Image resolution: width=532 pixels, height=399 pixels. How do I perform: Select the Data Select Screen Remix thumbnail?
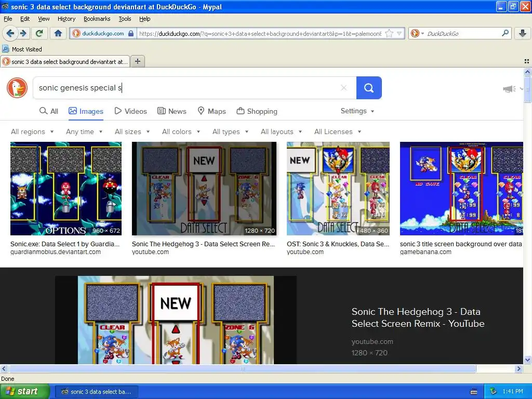click(204, 188)
